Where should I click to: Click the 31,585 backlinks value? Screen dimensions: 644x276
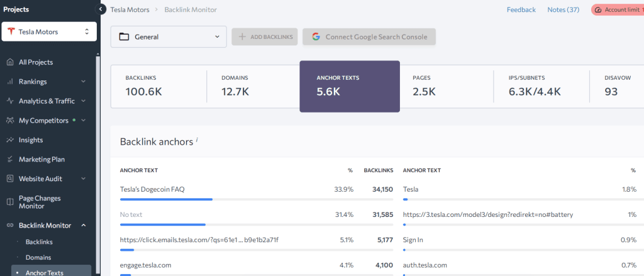pos(382,215)
